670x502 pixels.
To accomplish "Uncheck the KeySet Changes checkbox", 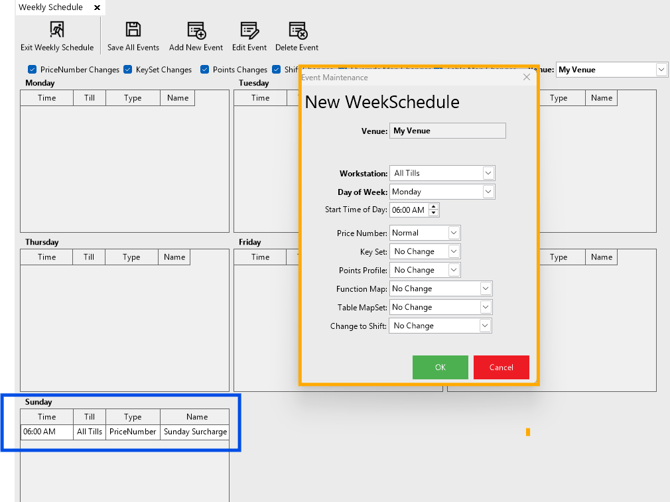I will [x=127, y=70].
